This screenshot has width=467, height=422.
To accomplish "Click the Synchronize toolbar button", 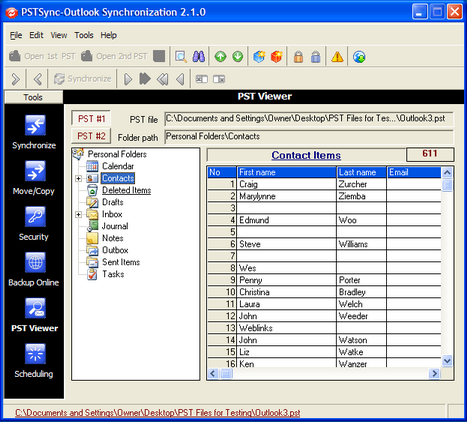I will coord(83,79).
